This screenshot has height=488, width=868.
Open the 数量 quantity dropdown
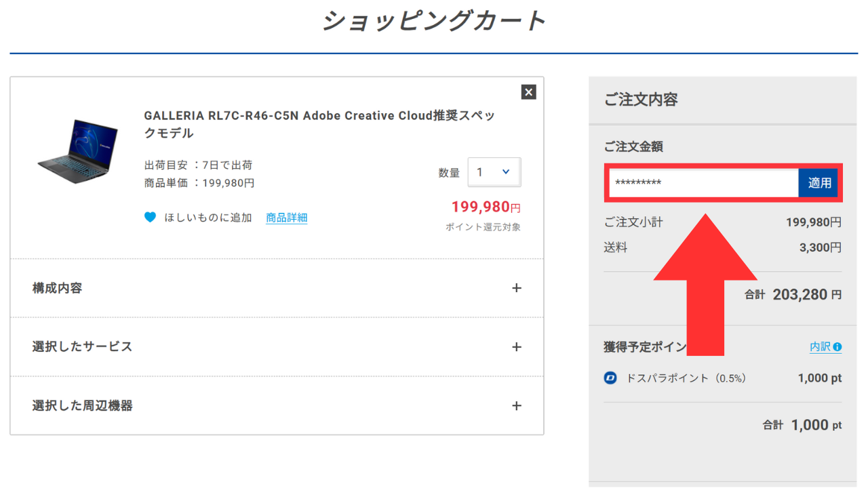tap(494, 172)
